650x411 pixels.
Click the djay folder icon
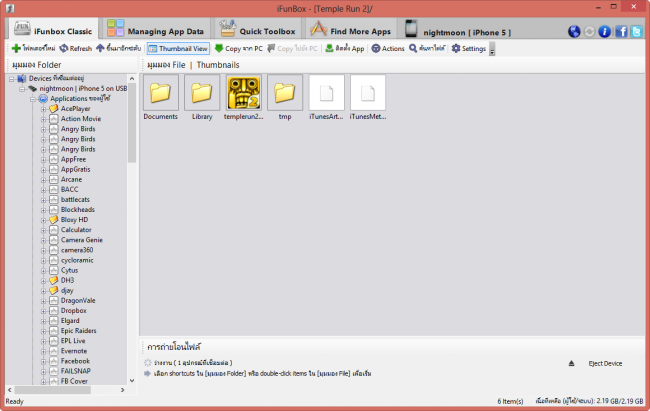(54, 291)
